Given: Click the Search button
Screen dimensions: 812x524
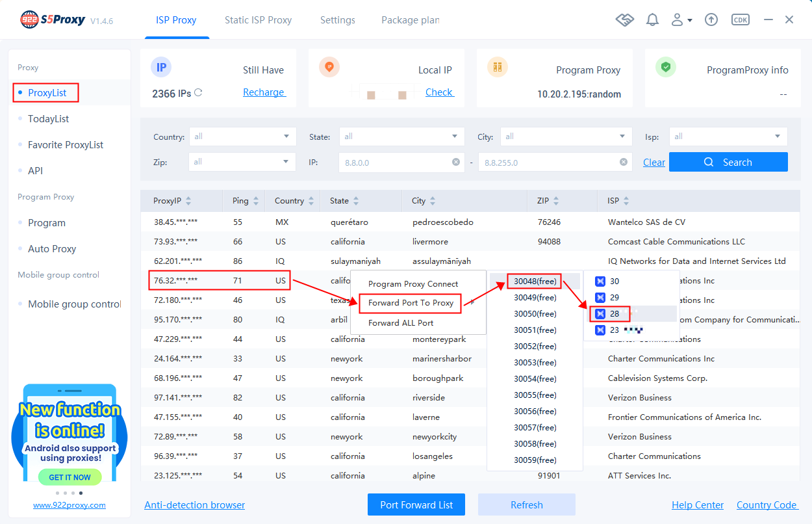Looking at the screenshot, I should tap(728, 162).
